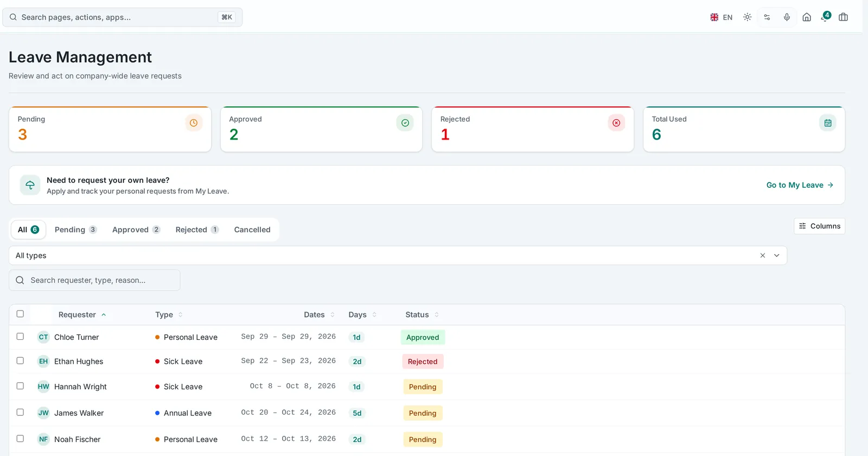The image size is (868, 456).
Task: Switch to the All tab
Action: click(x=28, y=230)
